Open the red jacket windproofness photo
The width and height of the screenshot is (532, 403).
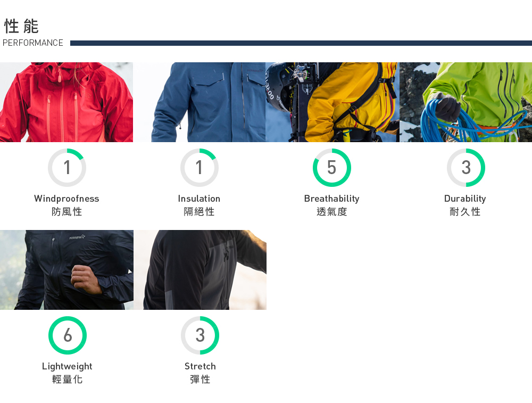[x=66, y=102]
